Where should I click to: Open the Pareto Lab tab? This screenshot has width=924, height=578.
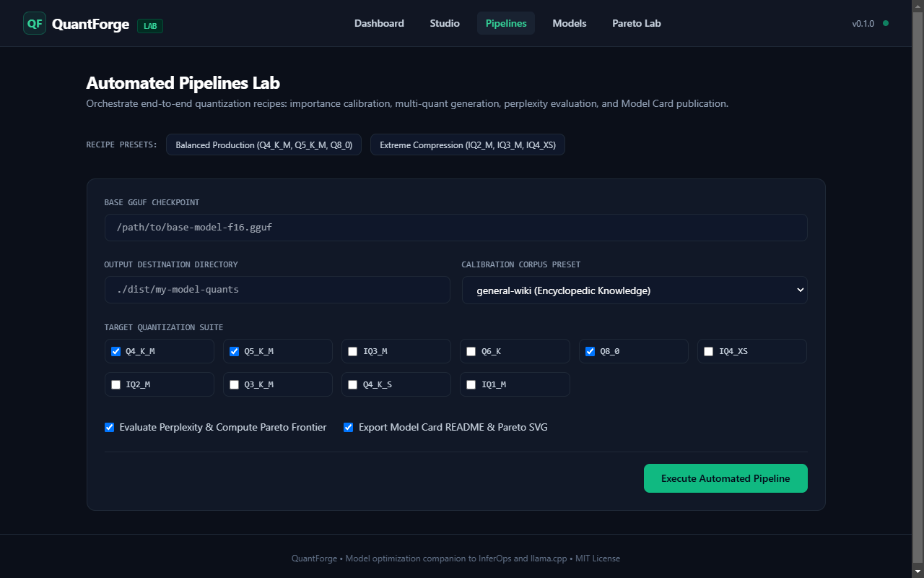[x=637, y=23]
